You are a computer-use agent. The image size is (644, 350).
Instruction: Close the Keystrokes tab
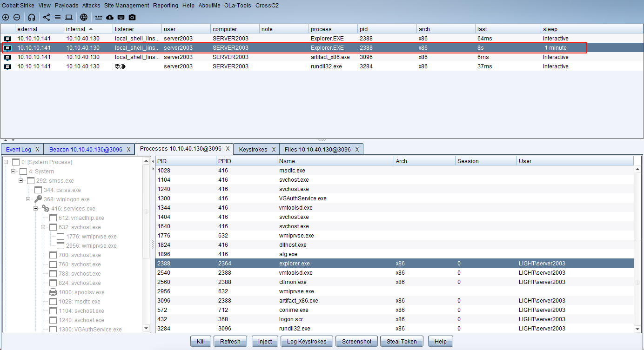point(274,150)
